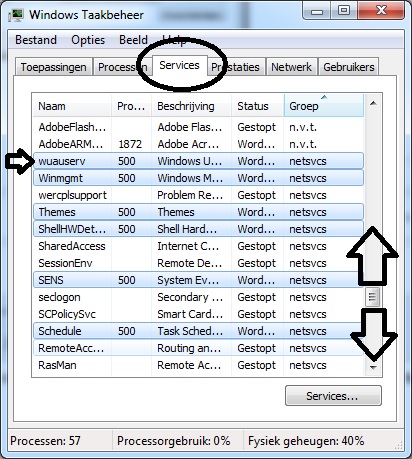Select the RasMan service row
412x459 pixels.
(198, 365)
